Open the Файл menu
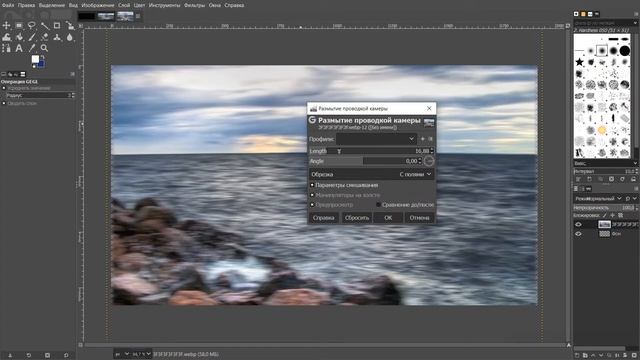The height and width of the screenshot is (360, 640). pos(8,5)
